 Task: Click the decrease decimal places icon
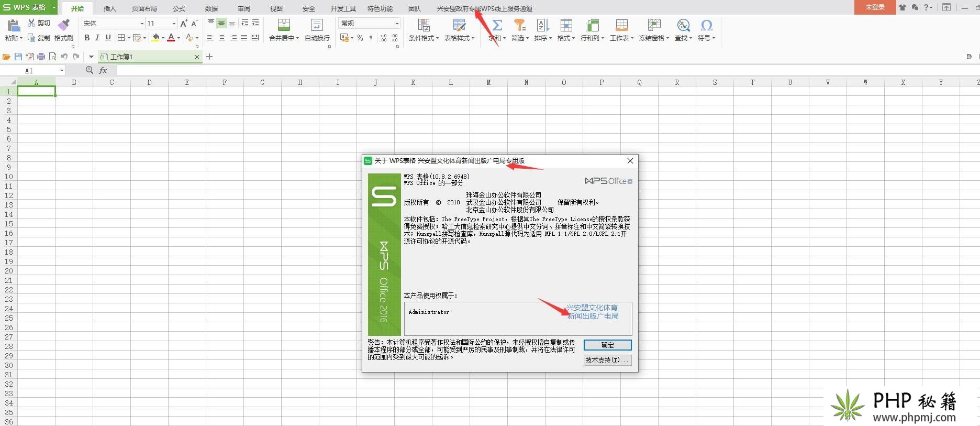click(x=395, y=38)
